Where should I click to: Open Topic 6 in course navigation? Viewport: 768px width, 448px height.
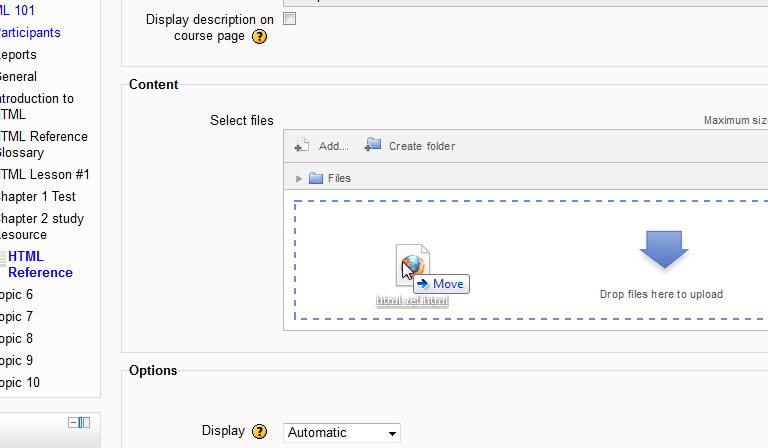coord(16,294)
